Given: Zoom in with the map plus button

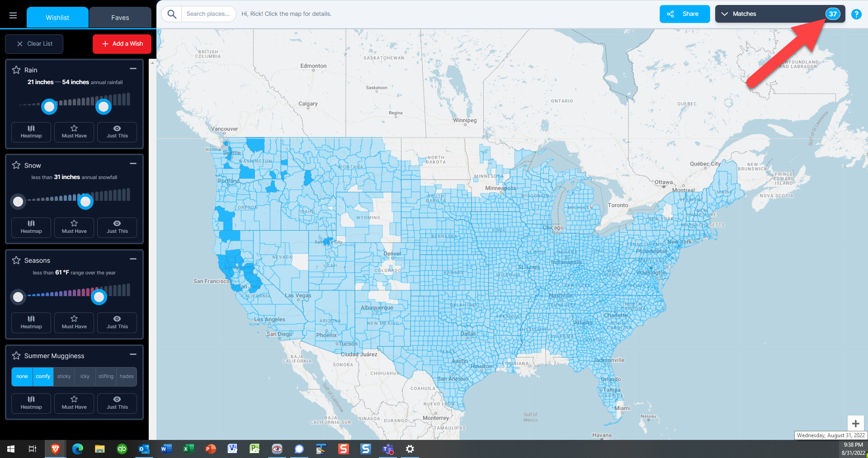Looking at the screenshot, I should [855, 424].
